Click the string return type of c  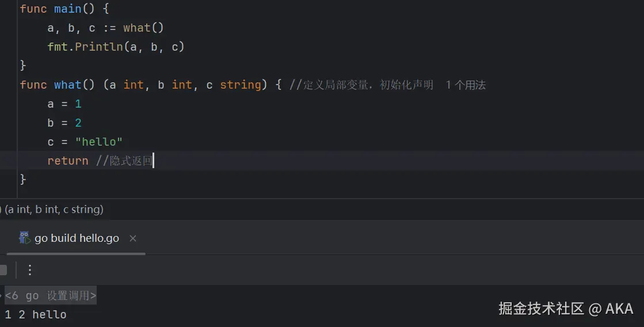(x=241, y=85)
